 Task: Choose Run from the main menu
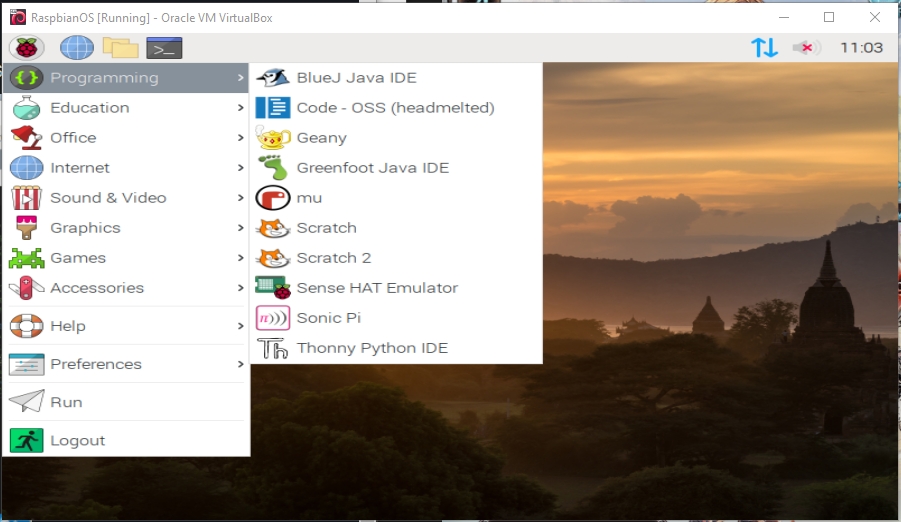click(66, 402)
